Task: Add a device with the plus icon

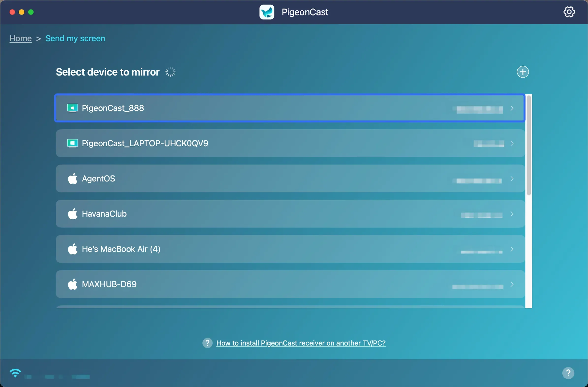Action: (523, 72)
